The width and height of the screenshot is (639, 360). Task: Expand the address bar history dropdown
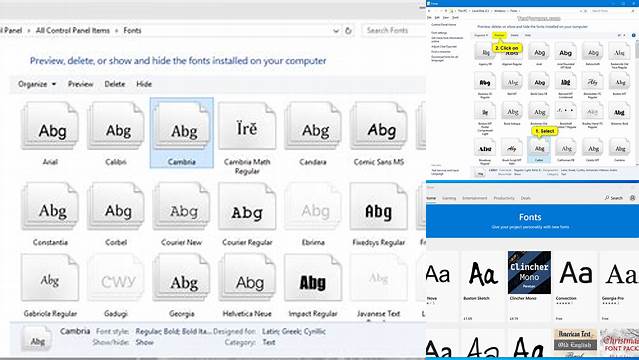tap(336, 31)
